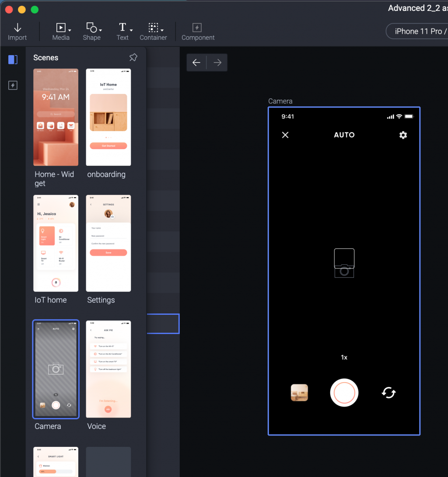
Task: Click the X close icon in camera screen
Action: click(285, 135)
